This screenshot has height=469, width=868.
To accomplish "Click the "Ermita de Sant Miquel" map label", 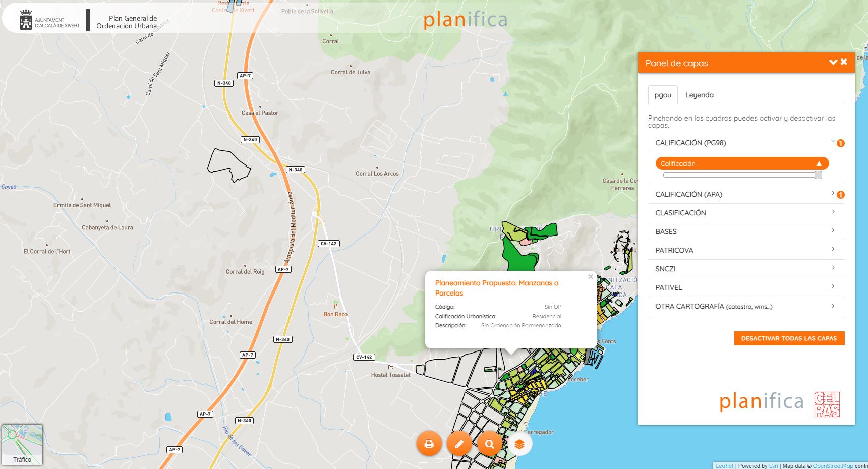I will [x=82, y=205].
